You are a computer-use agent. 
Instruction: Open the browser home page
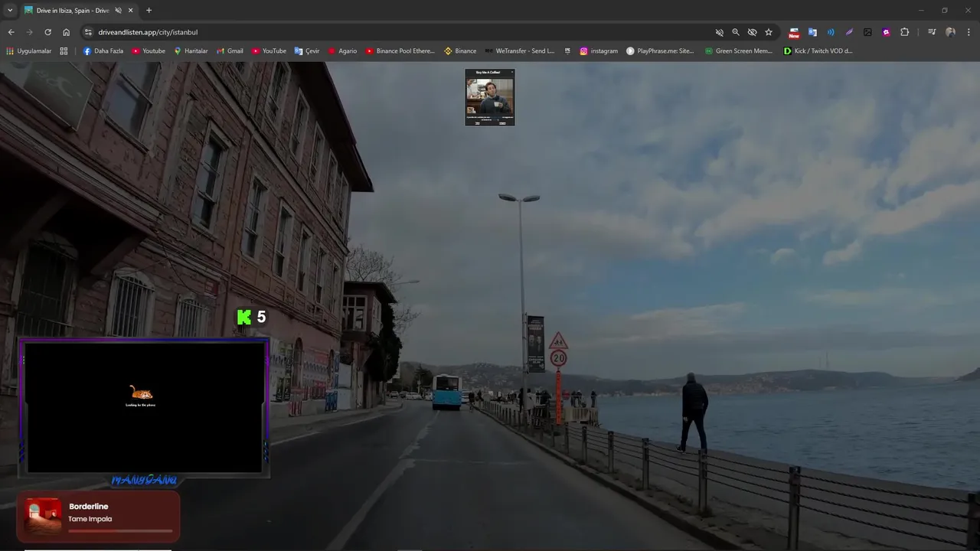coord(66,32)
